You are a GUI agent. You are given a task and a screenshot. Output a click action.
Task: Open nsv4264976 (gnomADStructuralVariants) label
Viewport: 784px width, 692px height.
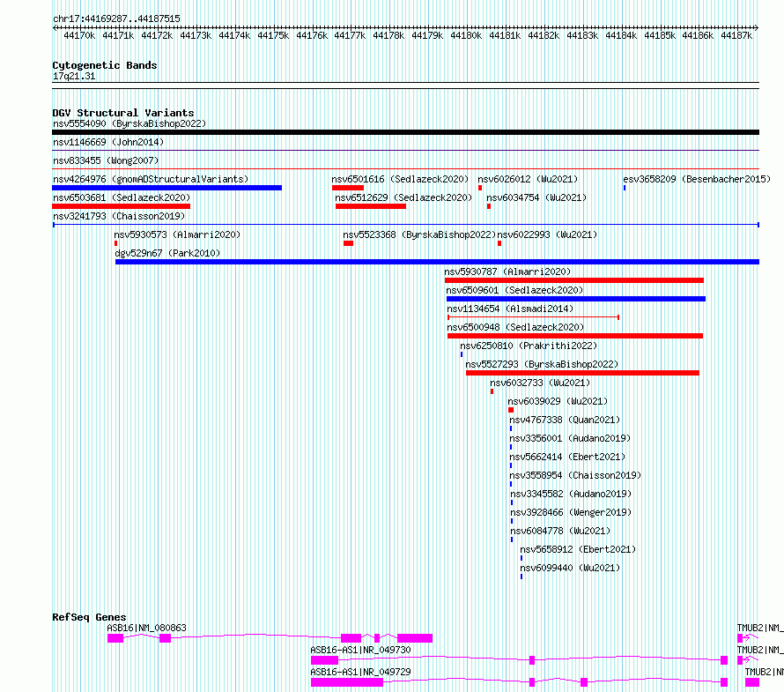(151, 179)
